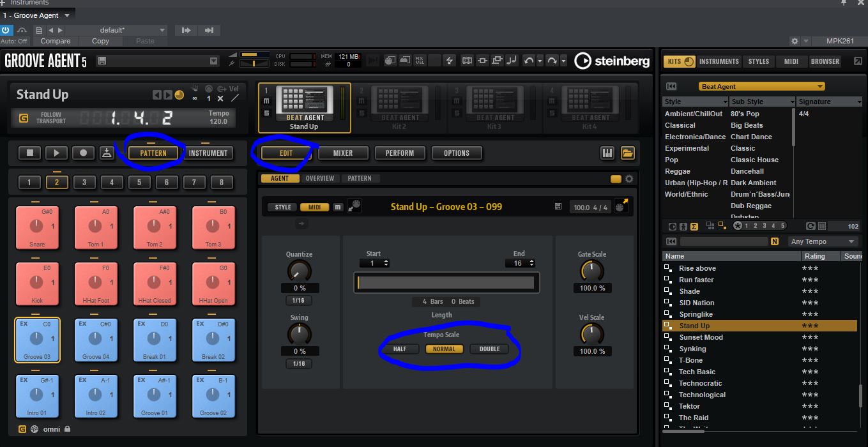Screen dimensions: 868x447
Task: Click the Redo arrow icon
Action: point(552,61)
